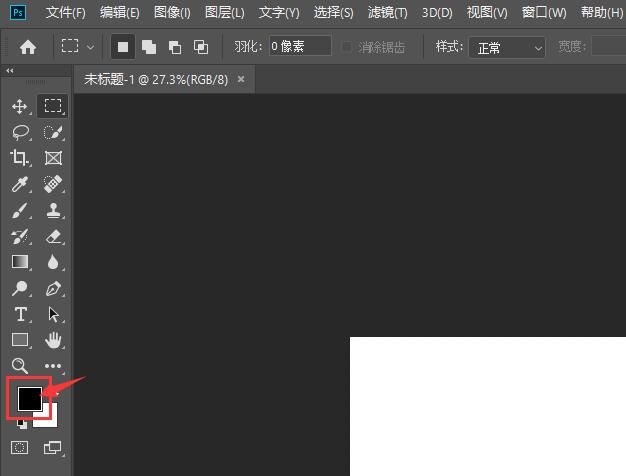626x476 pixels.
Task: Collapse the toolbox with double-arrow
Action: (10, 71)
